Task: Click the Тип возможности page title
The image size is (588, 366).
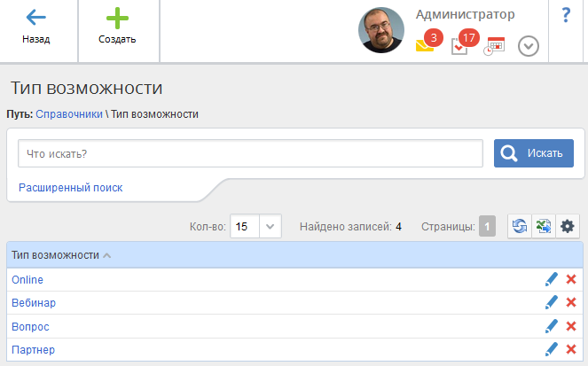Action: [x=87, y=89]
